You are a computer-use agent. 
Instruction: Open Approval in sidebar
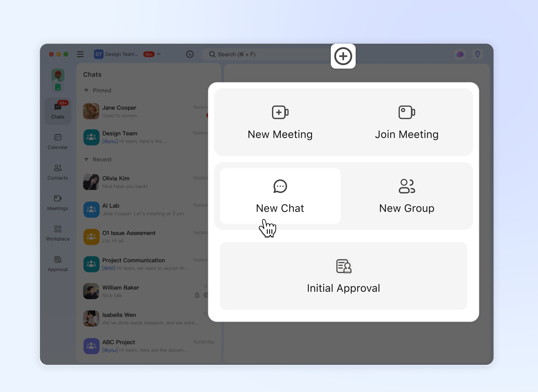pyautogui.click(x=58, y=264)
